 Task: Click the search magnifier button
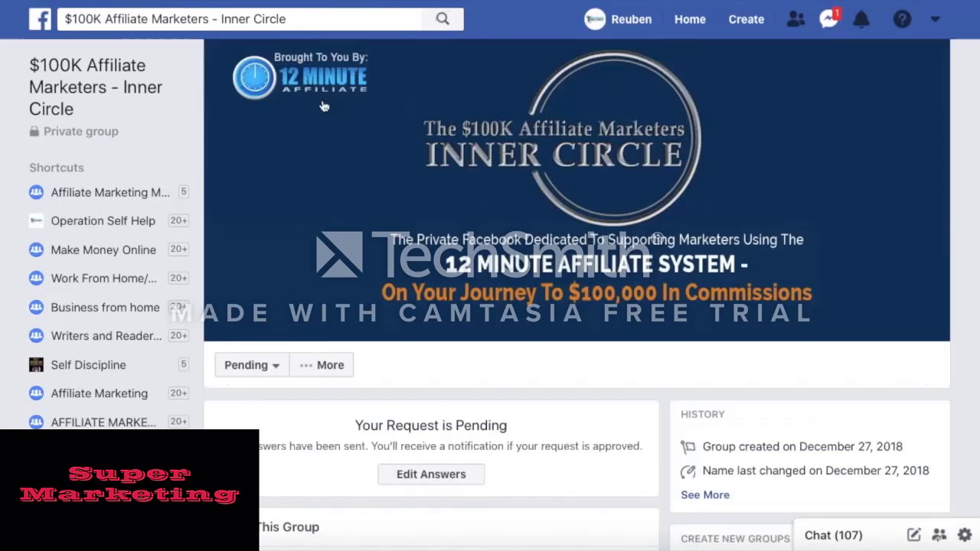(443, 19)
